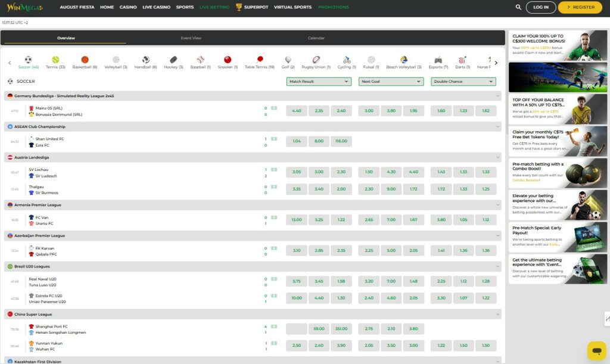This screenshot has width=610, height=364.
Task: Select Mainz 05 win odds 4.40
Action: (297, 111)
